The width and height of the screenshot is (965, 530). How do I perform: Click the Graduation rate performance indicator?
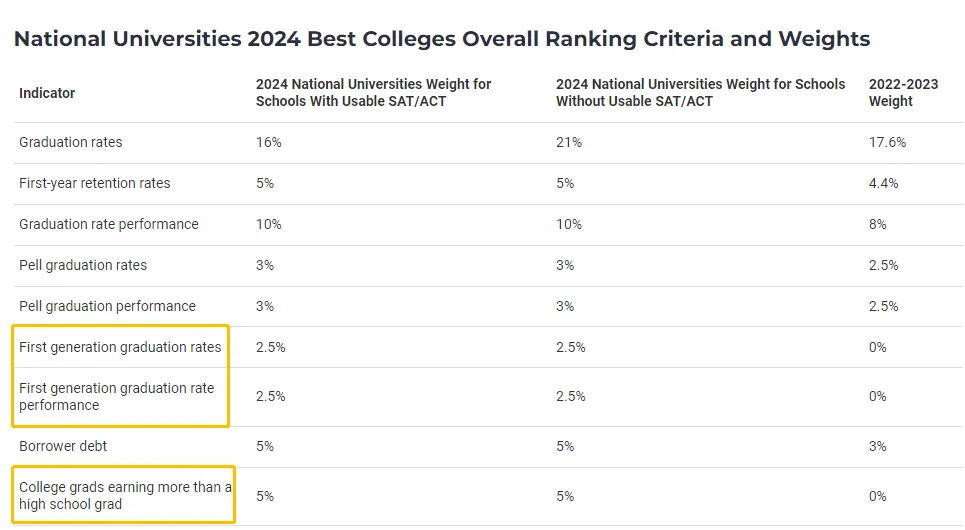click(109, 224)
